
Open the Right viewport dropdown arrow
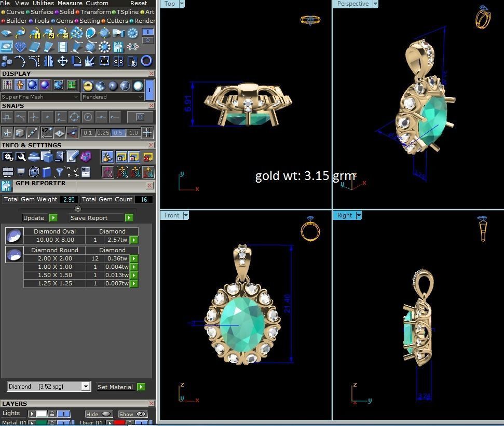tap(359, 215)
